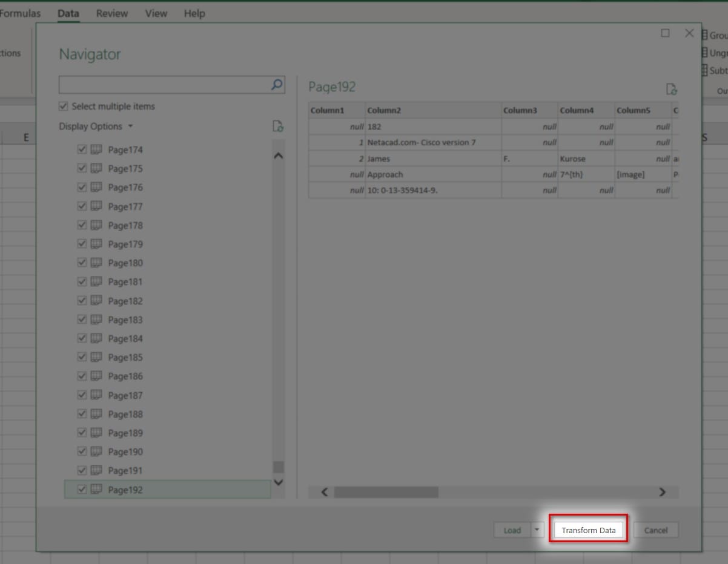Click the vertical list scrollbar thumb
Screen dimensions: 728x564
tap(278, 467)
